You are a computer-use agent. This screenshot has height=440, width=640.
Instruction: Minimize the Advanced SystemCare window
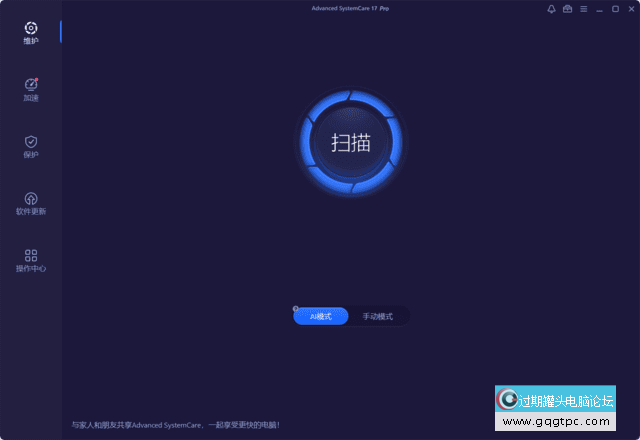pyautogui.click(x=599, y=9)
